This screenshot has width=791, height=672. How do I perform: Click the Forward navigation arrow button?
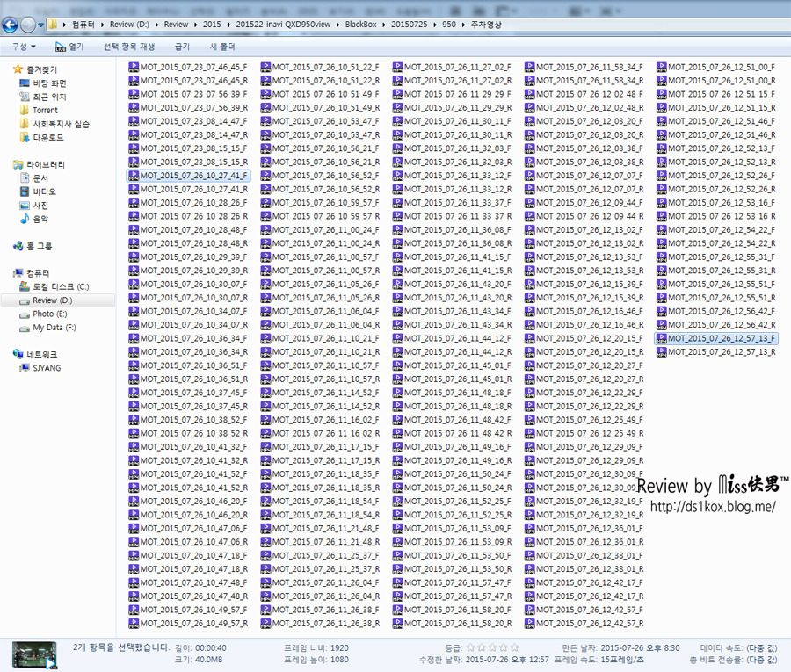(28, 25)
